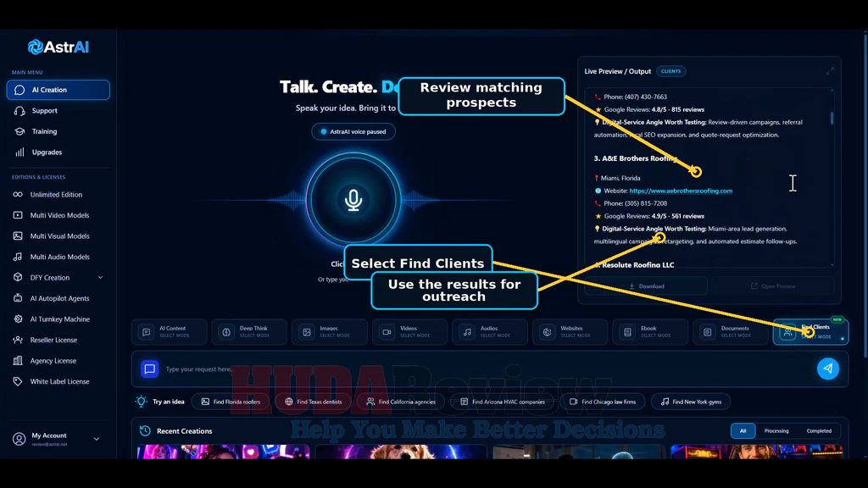Select the Ebook mode icon
Image resolution: width=868 pixels, height=488 pixels.
pos(628,332)
